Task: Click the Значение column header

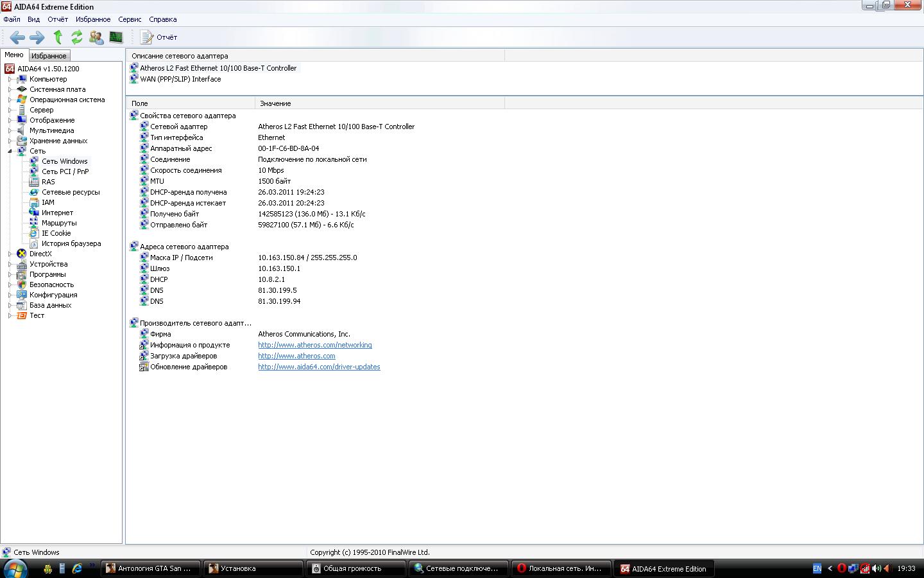Action: click(x=380, y=103)
